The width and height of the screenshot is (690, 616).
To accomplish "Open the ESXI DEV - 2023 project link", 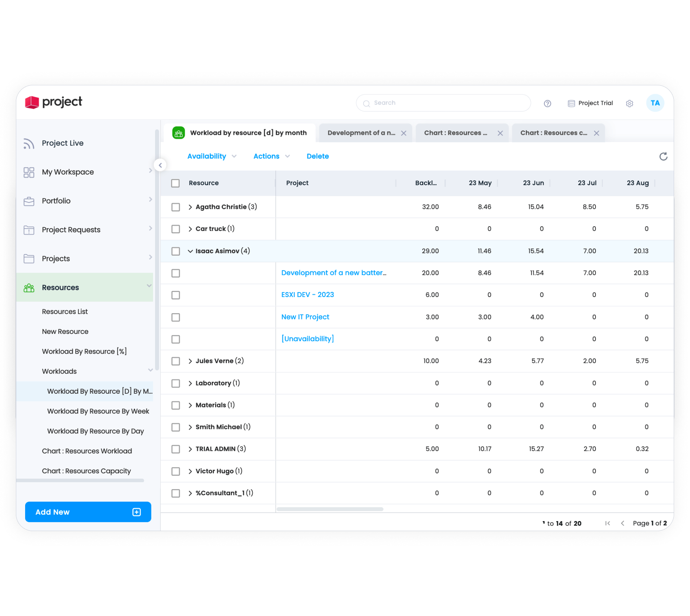I will (307, 295).
